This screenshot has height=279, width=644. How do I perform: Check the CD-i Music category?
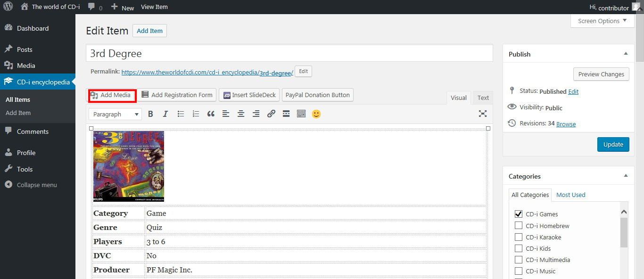coord(519,271)
